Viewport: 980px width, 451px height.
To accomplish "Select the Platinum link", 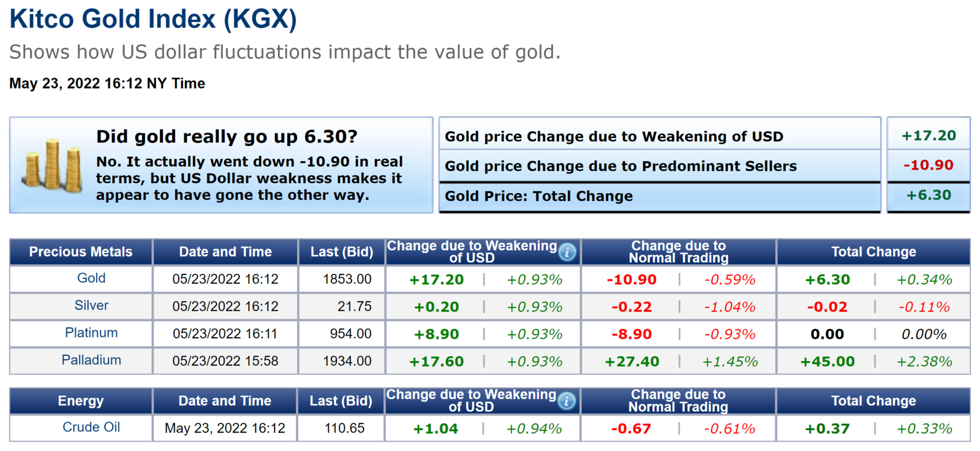I will click(91, 333).
